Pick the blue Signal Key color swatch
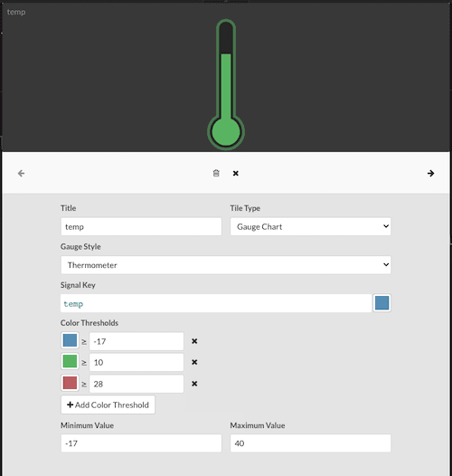This screenshot has height=476, width=452. (381, 303)
